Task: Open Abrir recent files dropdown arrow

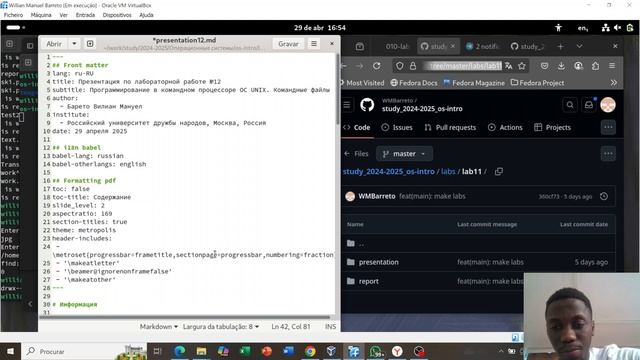Action: click(x=74, y=44)
